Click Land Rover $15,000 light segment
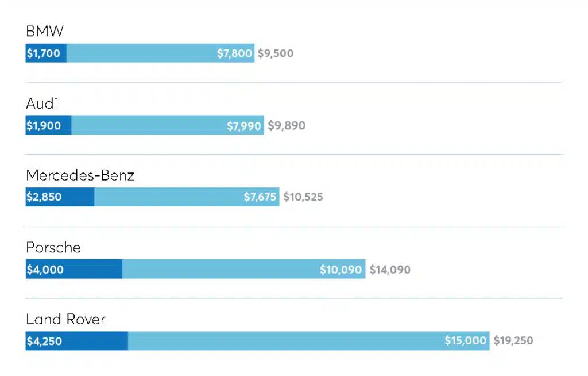This screenshot has width=588, height=376. coord(308,341)
